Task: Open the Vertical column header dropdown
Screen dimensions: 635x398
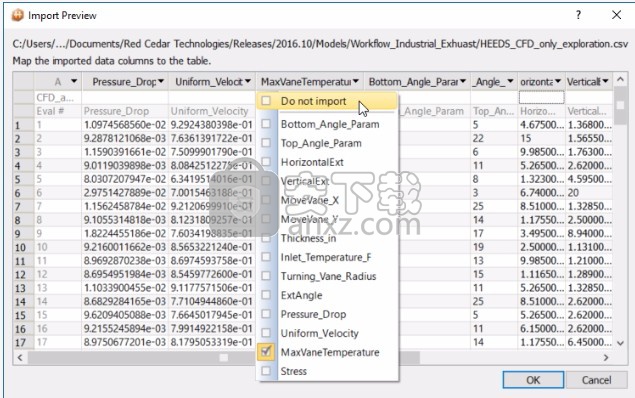Action: (x=605, y=81)
